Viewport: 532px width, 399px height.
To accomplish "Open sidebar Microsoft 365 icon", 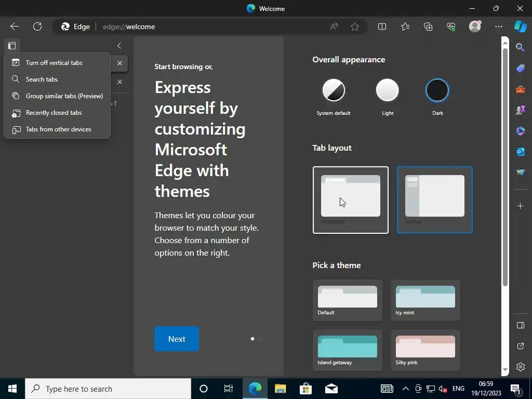I will tap(521, 130).
